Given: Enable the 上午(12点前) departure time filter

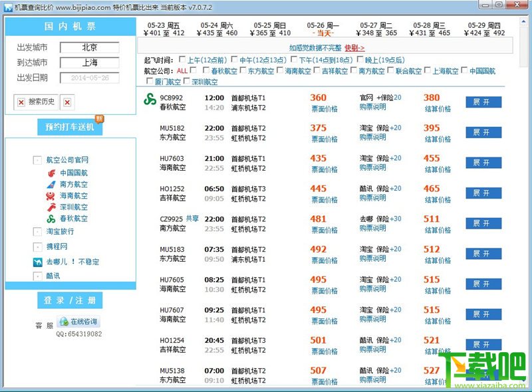Looking at the screenshot, I should coord(182,60).
